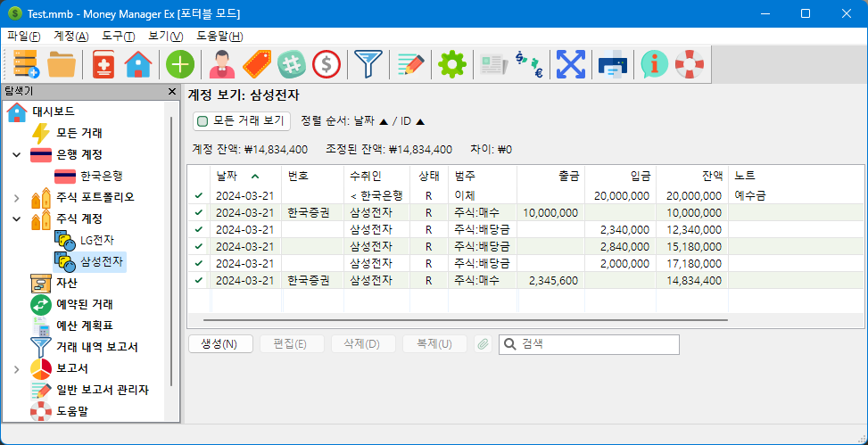Open help with the lifebuoy toolbar icon
The image size is (868, 445).
pos(690,64)
